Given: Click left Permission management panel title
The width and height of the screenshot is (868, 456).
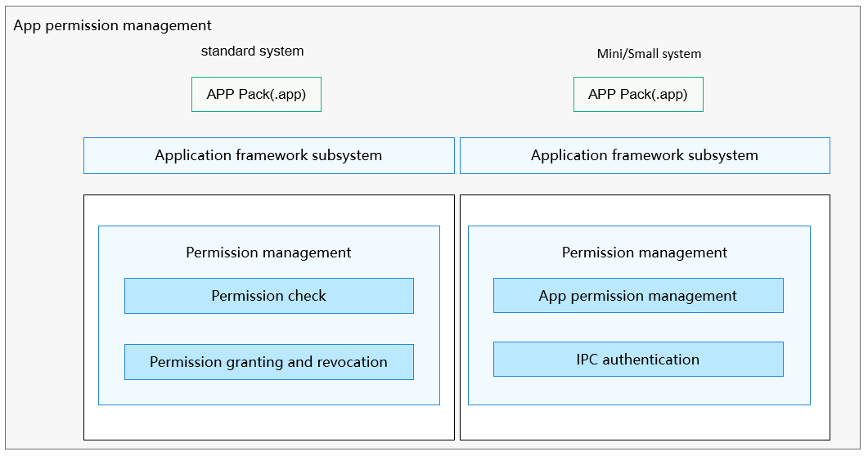Looking at the screenshot, I should (x=268, y=253).
